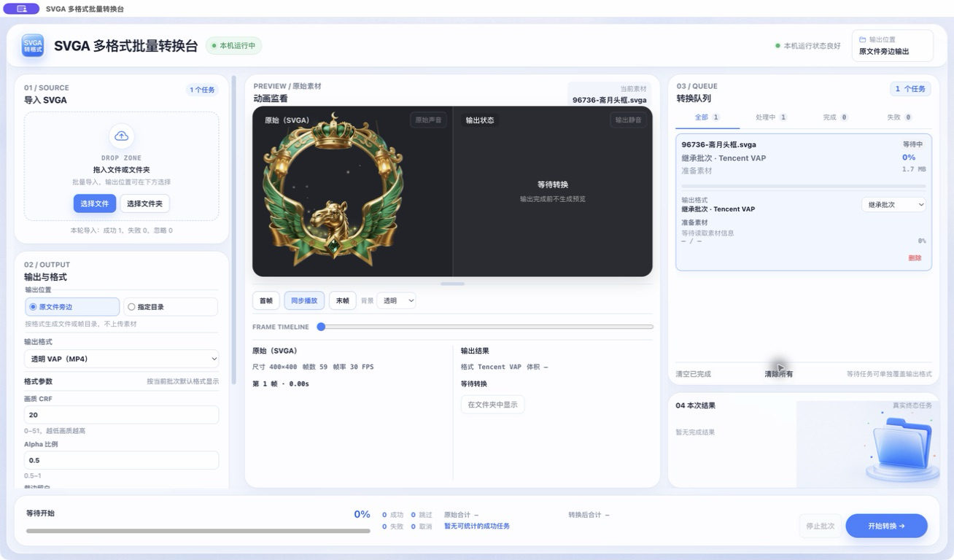This screenshot has width=954, height=560.
Task: Switch to the 处理中 queue tab
Action: pos(771,117)
